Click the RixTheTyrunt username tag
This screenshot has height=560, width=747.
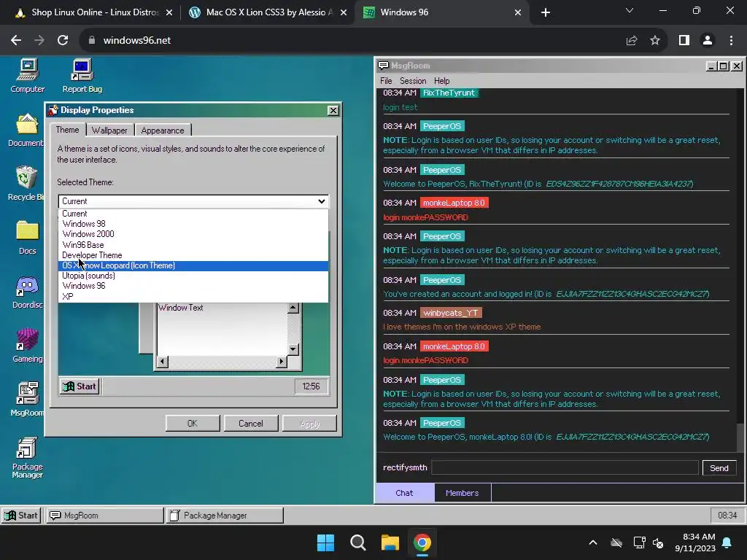point(449,93)
